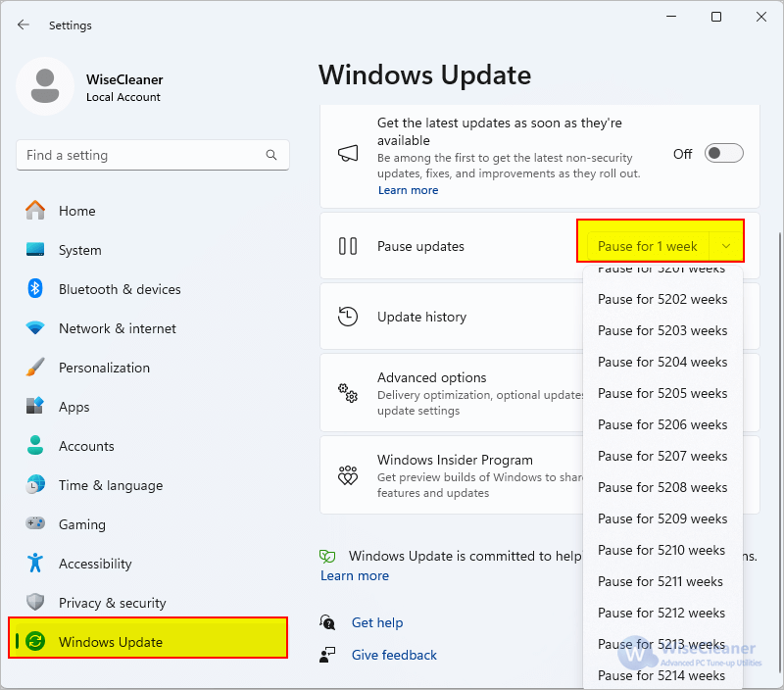Toggle Get the latest updates switch
The width and height of the screenshot is (784, 690).
(x=723, y=154)
